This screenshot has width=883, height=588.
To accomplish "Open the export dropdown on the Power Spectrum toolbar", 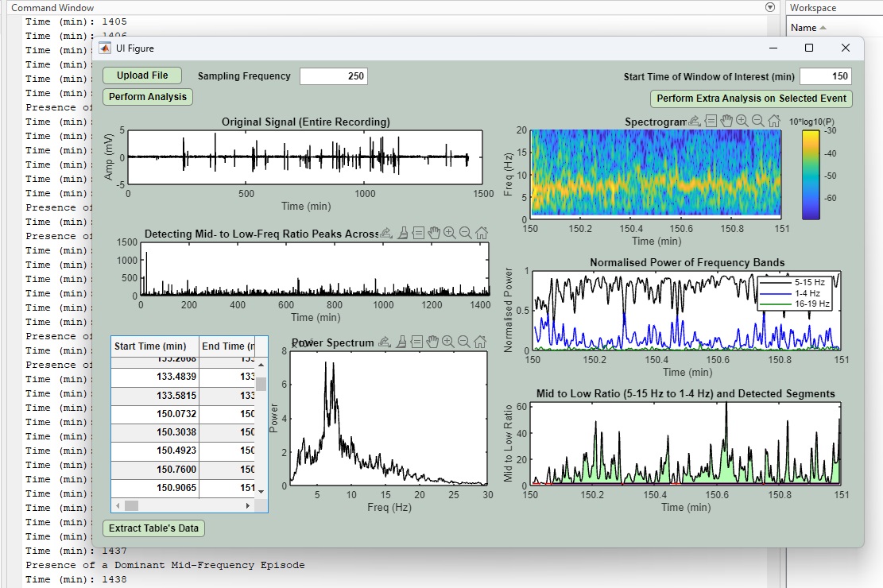I will (x=385, y=342).
